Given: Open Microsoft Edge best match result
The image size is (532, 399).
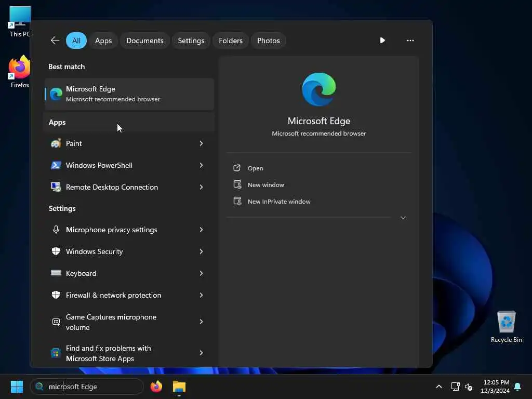Looking at the screenshot, I should [129, 94].
